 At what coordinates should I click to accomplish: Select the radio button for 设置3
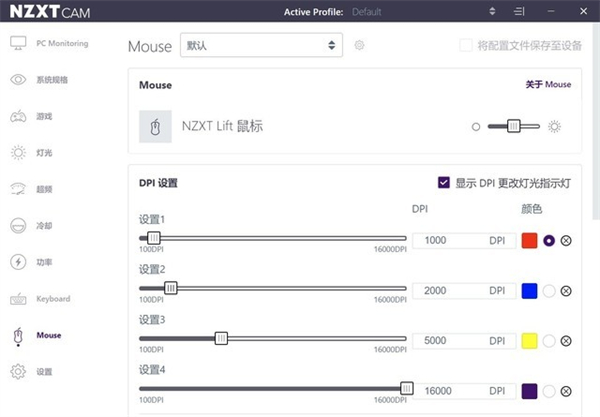click(x=548, y=340)
